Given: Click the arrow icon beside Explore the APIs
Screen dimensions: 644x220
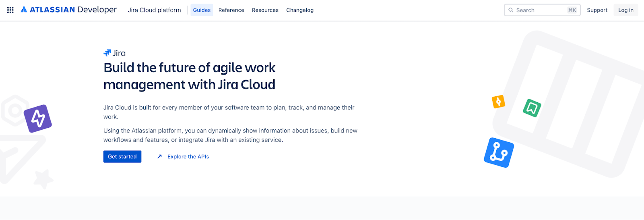Looking at the screenshot, I should (x=159, y=157).
